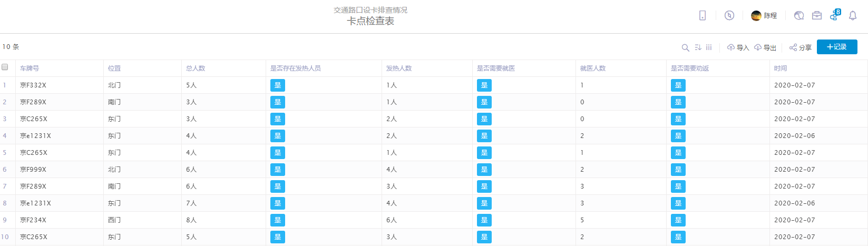
Task: Select row number 10
Action: [x=5, y=237]
